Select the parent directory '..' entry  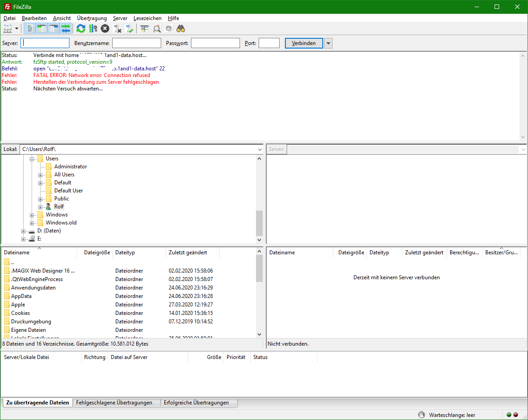point(129,262)
